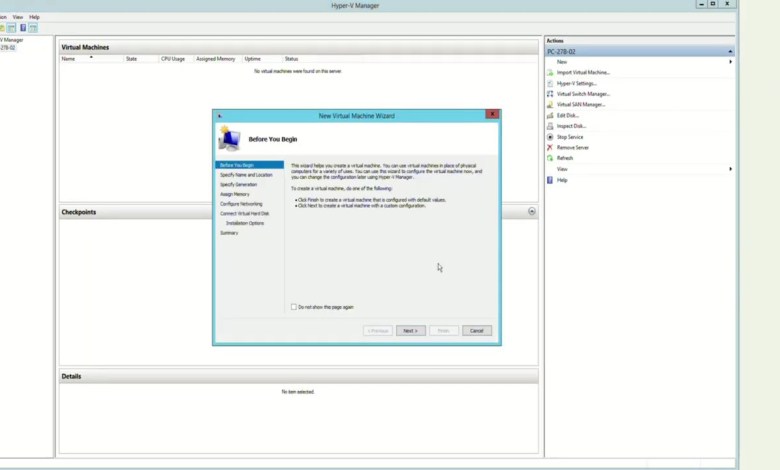Sort by the State column header
The height and width of the screenshot is (470, 780).
pos(141,59)
